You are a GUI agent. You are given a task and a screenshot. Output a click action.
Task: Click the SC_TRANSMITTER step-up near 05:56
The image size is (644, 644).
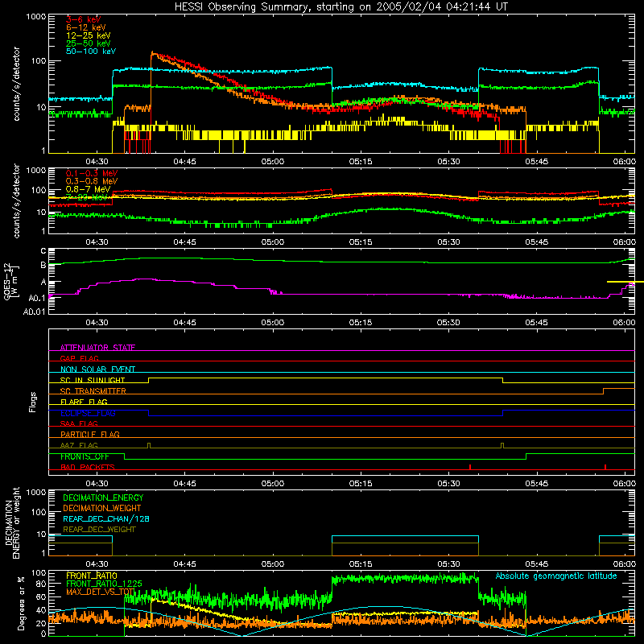[603, 391]
